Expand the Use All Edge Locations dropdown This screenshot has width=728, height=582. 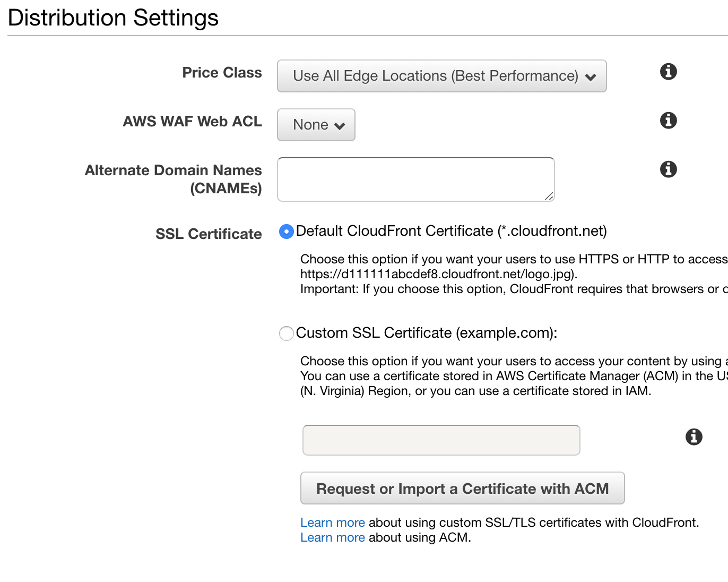pos(441,76)
